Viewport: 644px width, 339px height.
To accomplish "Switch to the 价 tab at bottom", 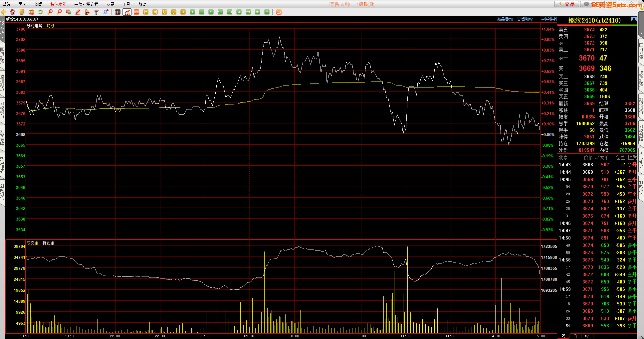I will click(575, 336).
